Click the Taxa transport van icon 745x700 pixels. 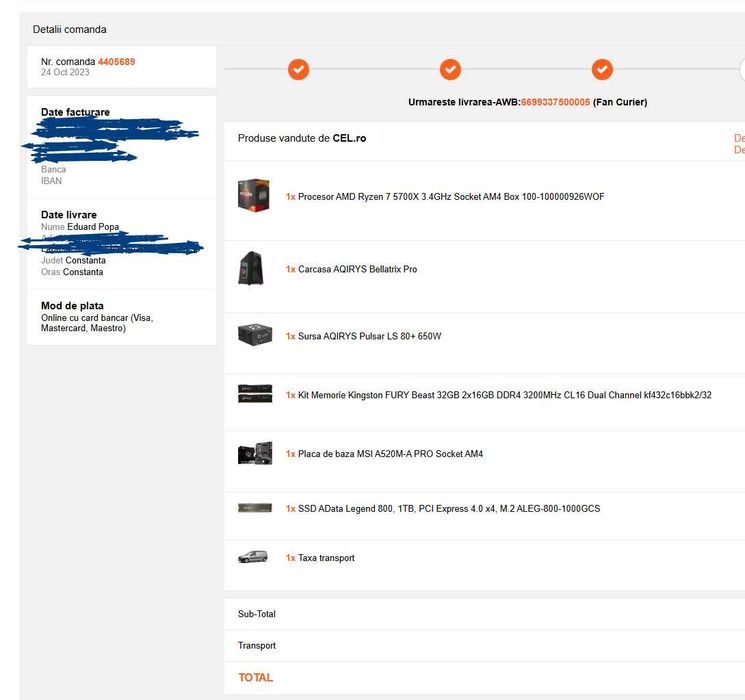coord(253,556)
